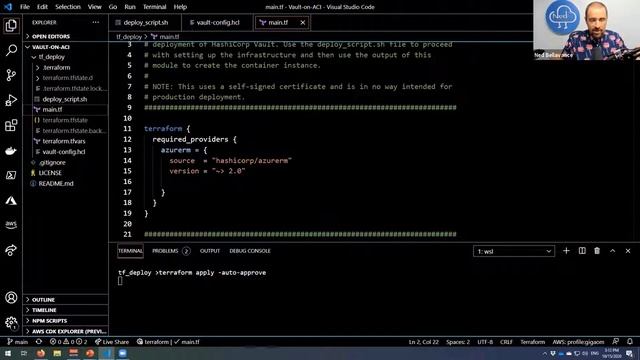
Task: Open the Search view
Action: [x=11, y=50]
